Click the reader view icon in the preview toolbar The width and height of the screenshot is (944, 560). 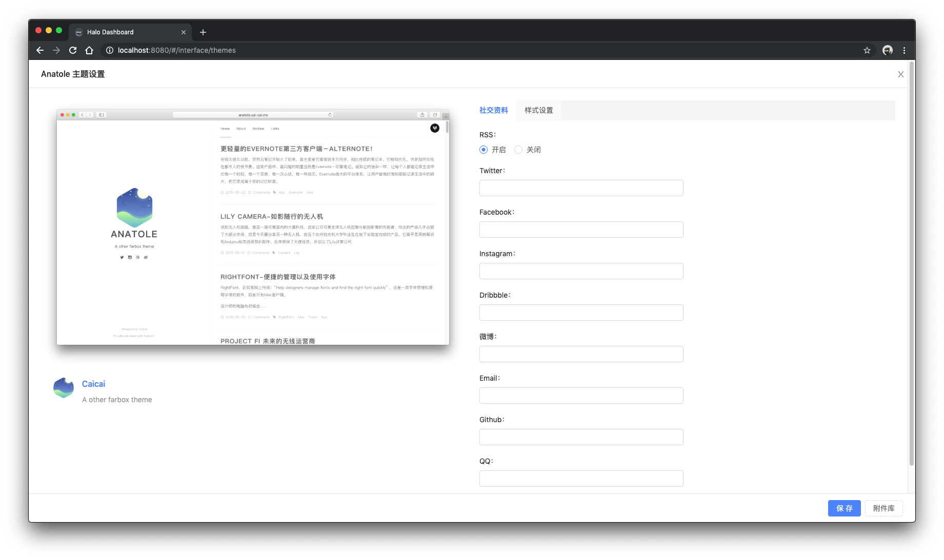tap(101, 114)
